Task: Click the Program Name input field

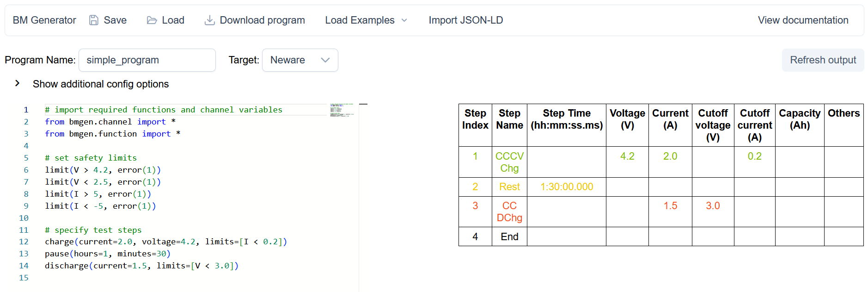Action: (x=147, y=60)
